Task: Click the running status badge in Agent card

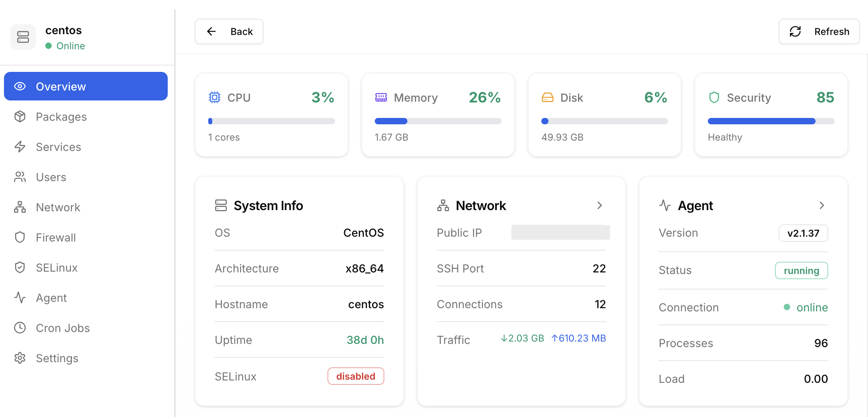Action: click(x=801, y=270)
